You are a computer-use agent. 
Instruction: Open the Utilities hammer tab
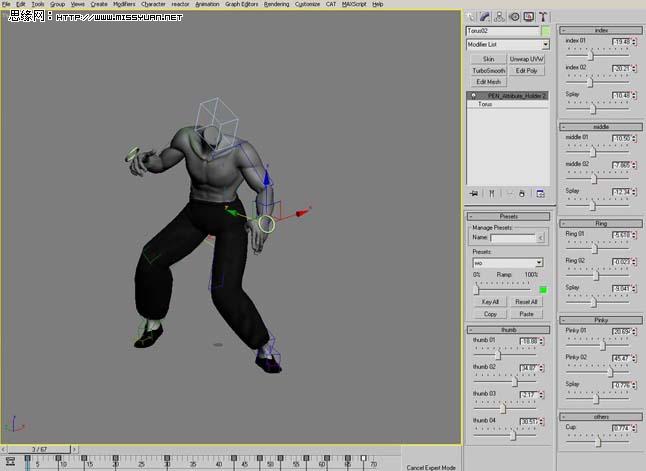[542, 17]
